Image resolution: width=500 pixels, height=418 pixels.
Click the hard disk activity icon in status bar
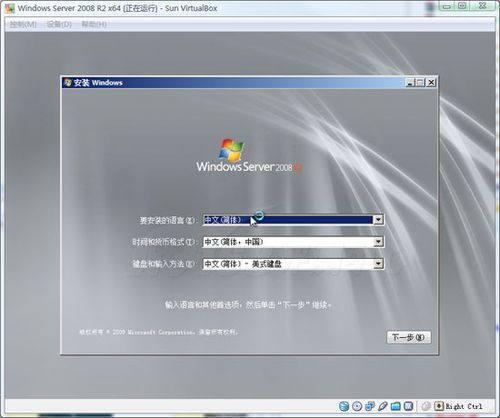344,406
